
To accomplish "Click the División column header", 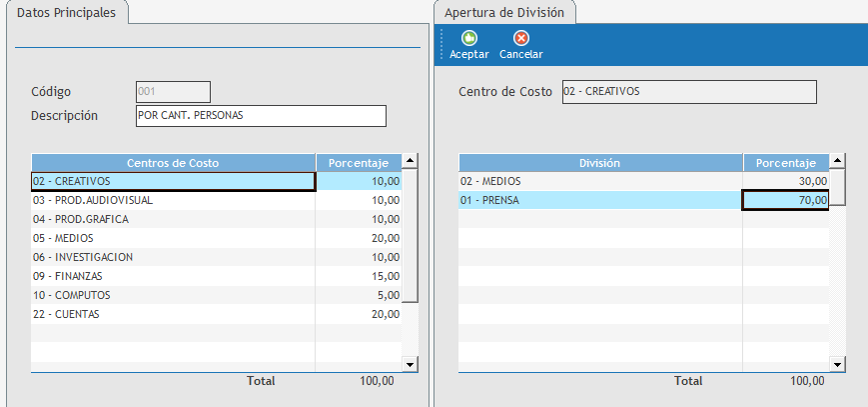I will tap(600, 162).
